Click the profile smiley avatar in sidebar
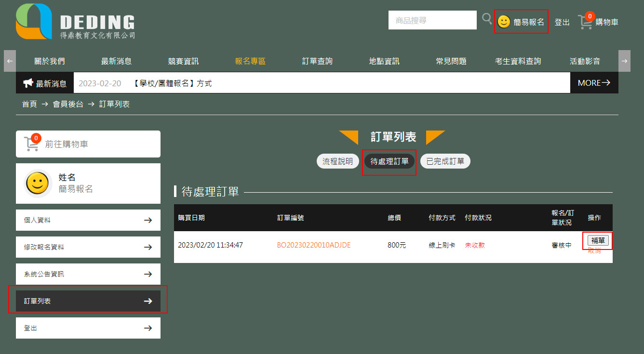Viewport: 644px width, 354px height. pyautogui.click(x=38, y=184)
